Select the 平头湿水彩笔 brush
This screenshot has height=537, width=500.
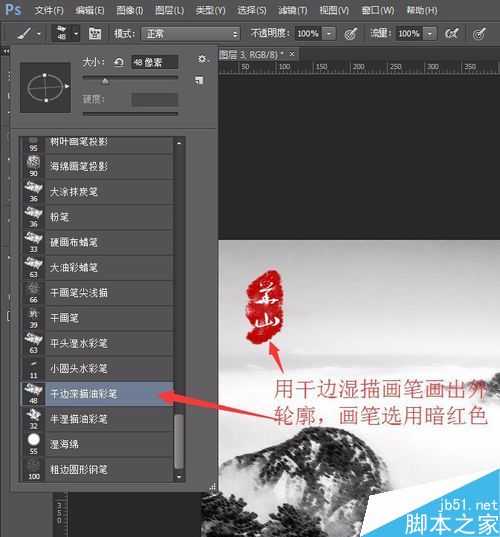pyautogui.click(x=97, y=343)
